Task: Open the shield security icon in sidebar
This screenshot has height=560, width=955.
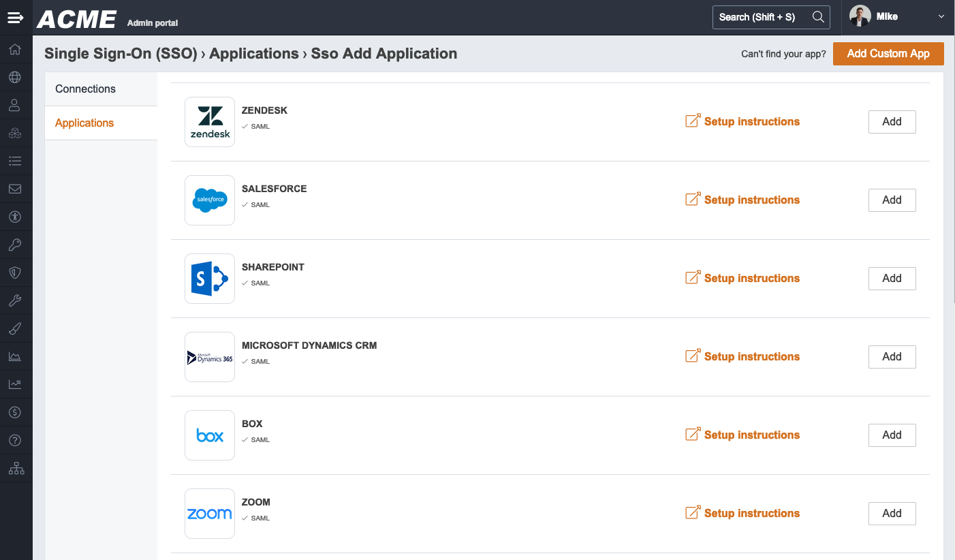Action: (15, 273)
